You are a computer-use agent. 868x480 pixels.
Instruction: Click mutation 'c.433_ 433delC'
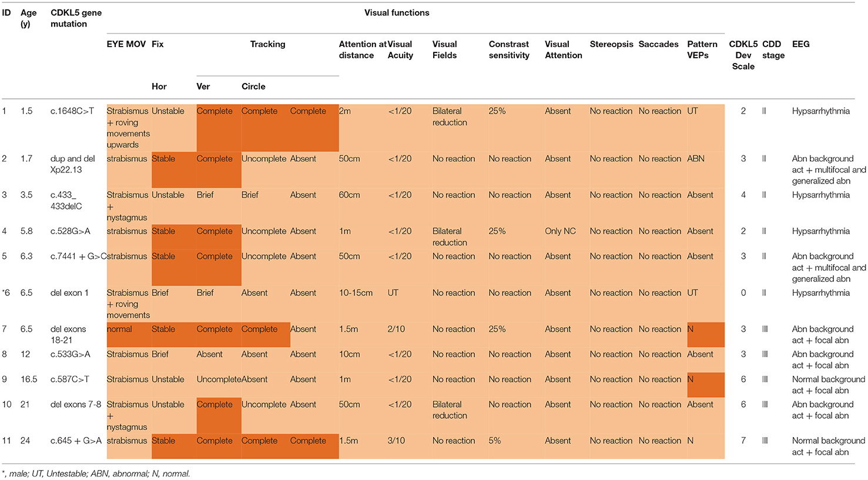[x=66, y=201]
